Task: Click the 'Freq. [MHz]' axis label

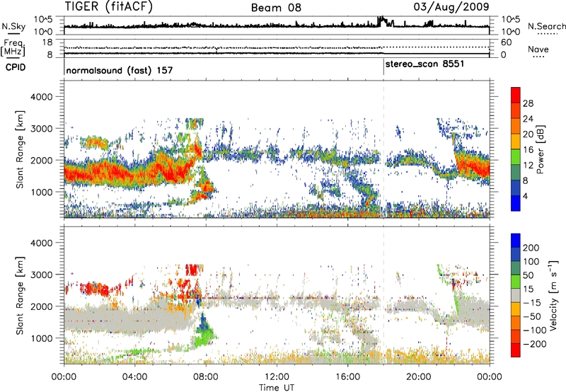Action: tap(13, 47)
